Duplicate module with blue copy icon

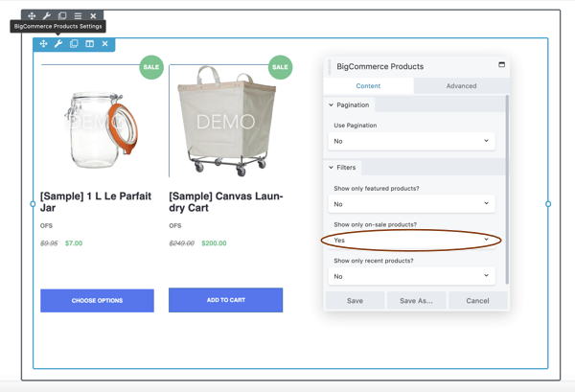pos(74,44)
